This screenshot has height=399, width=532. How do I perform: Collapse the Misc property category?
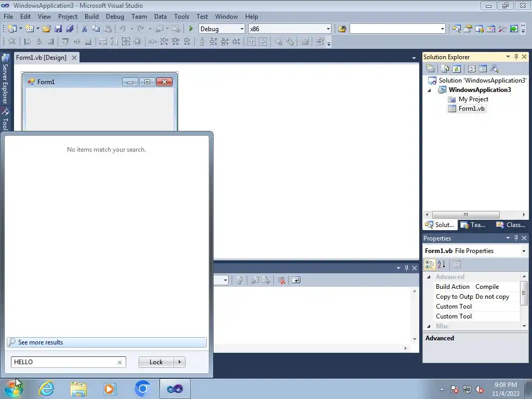[x=429, y=326]
